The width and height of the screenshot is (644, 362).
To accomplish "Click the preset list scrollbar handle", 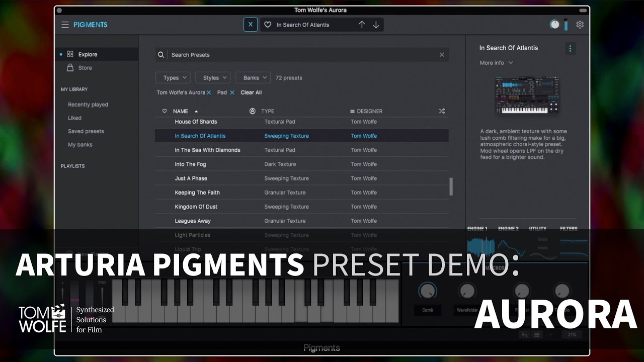I will pyautogui.click(x=451, y=187).
